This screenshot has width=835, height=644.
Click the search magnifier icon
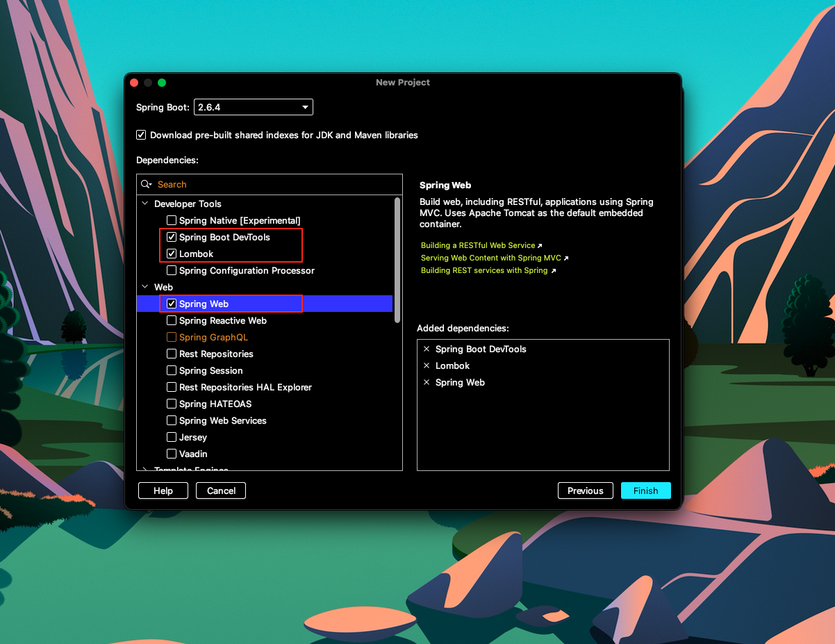pyautogui.click(x=146, y=184)
